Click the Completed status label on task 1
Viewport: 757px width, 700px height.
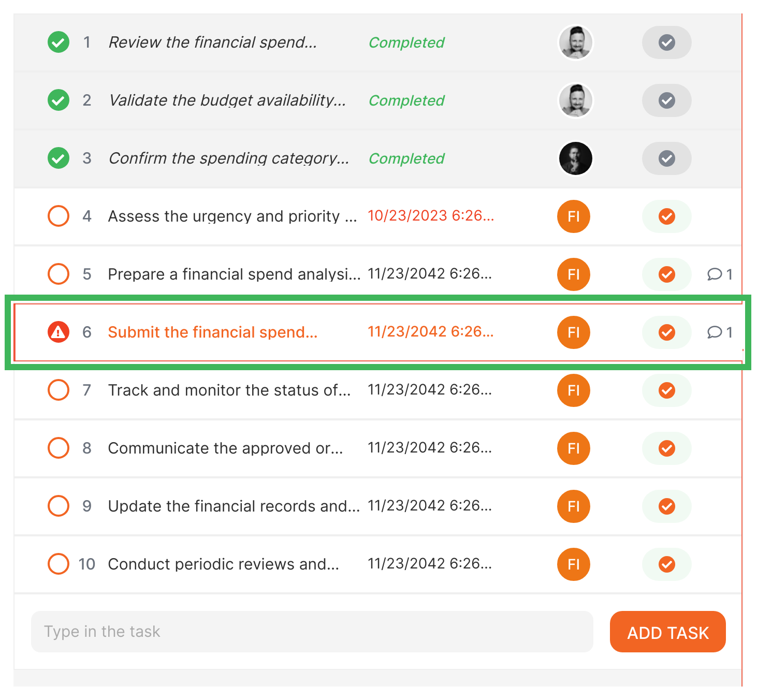click(406, 42)
